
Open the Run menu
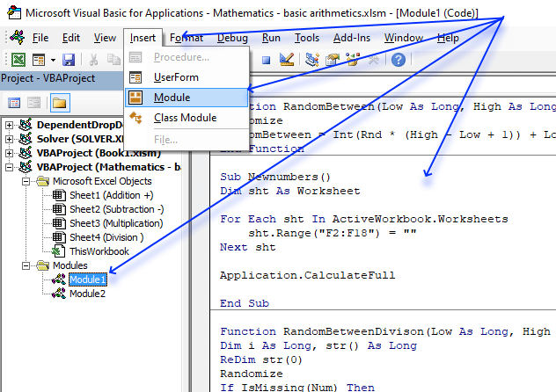coord(271,38)
